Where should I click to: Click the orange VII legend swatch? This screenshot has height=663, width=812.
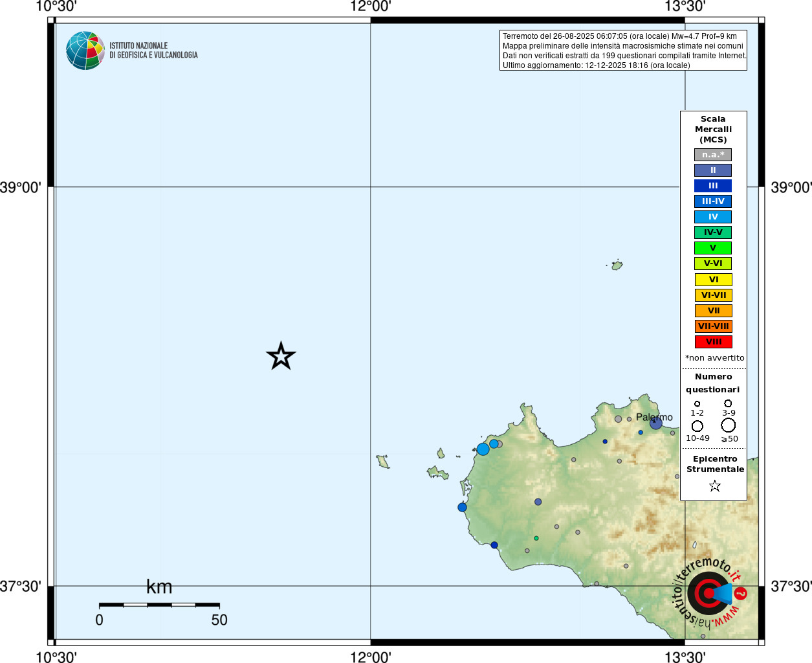point(713,311)
